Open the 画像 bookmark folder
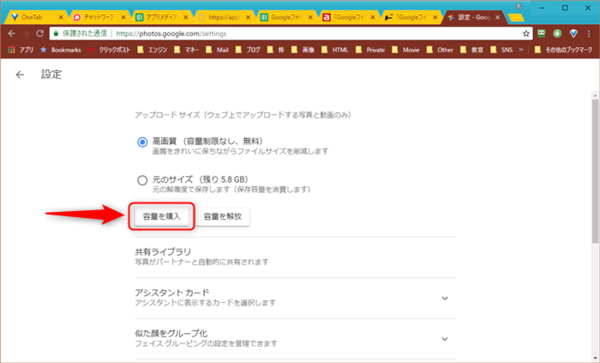Image resolution: width=600 pixels, height=363 pixels. 303,50
